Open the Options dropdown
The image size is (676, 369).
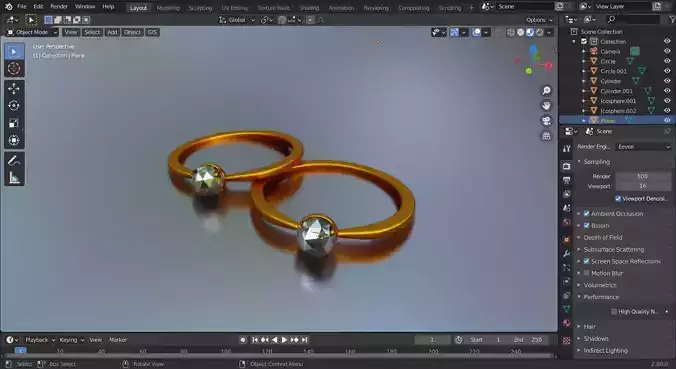coord(539,20)
